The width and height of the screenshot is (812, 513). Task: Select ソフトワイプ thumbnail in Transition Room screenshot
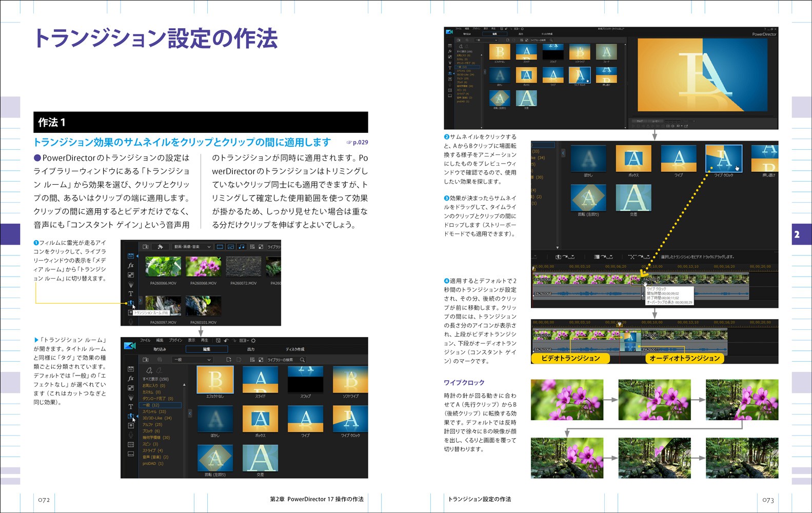coord(350,380)
